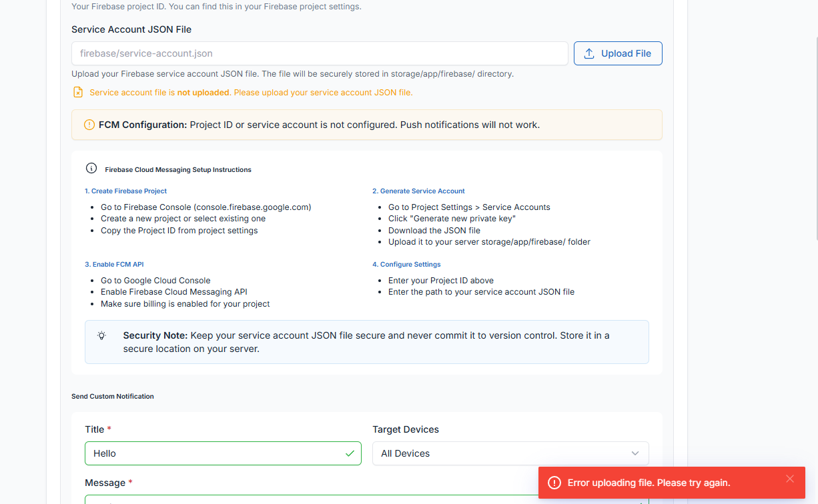Viewport: 818px width, 504px height.
Task: Click 'Create a new project or select existing one'
Action: pos(183,219)
